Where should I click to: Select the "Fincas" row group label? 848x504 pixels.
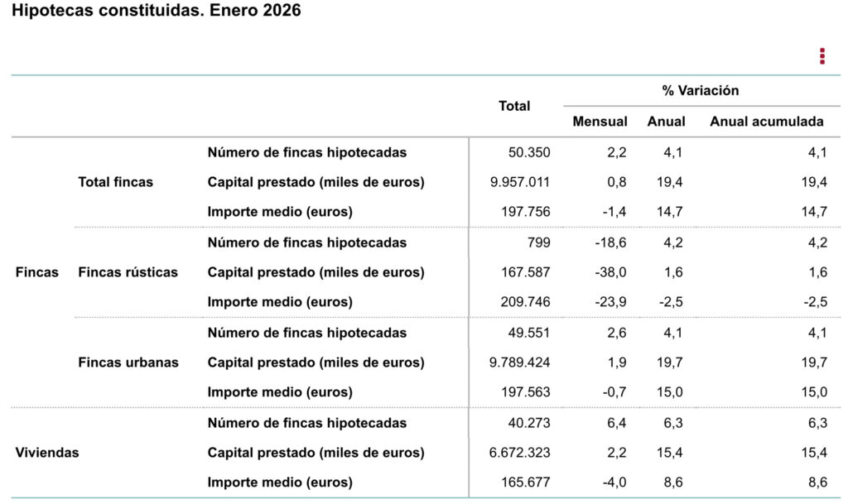point(37,272)
